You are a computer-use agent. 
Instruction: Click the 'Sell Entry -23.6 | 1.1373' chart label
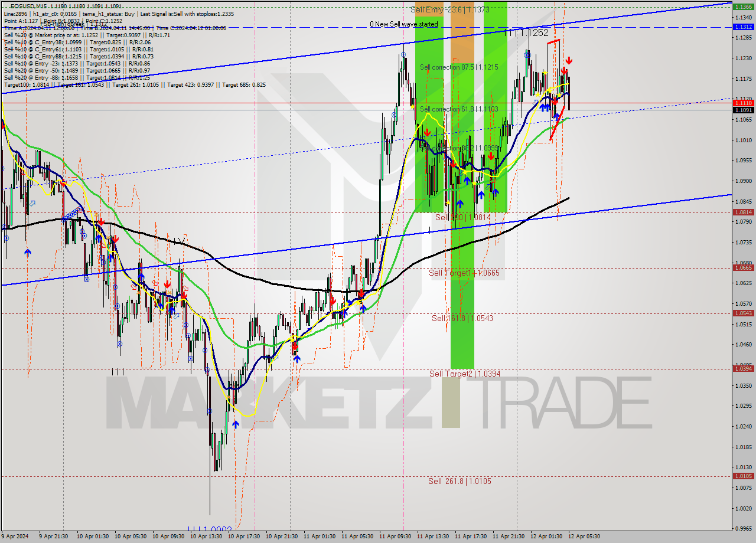(450, 9)
